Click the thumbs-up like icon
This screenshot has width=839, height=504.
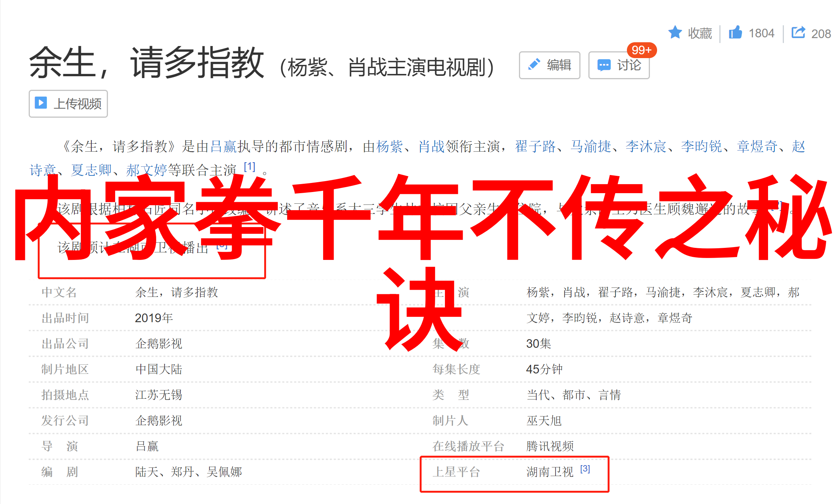click(x=735, y=32)
